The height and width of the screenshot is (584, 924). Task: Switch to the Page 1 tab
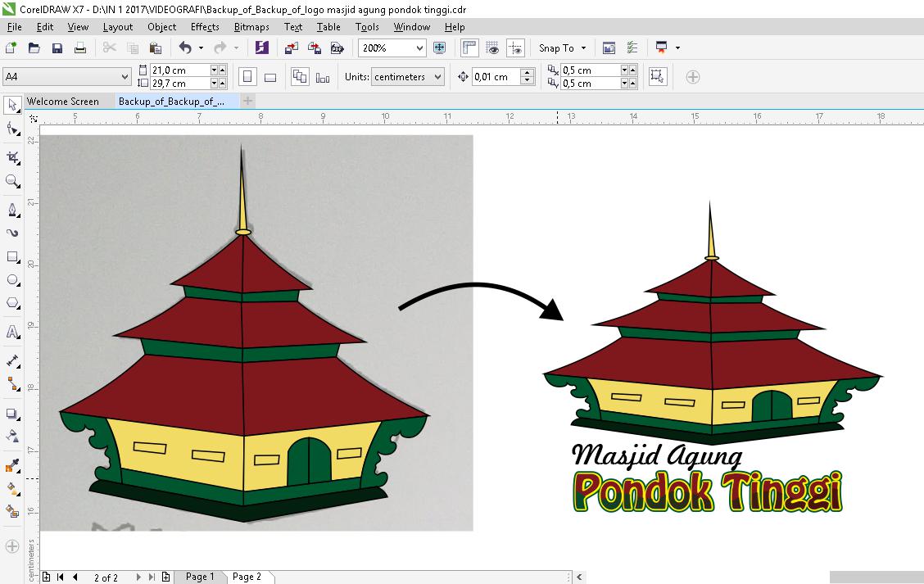click(x=201, y=577)
